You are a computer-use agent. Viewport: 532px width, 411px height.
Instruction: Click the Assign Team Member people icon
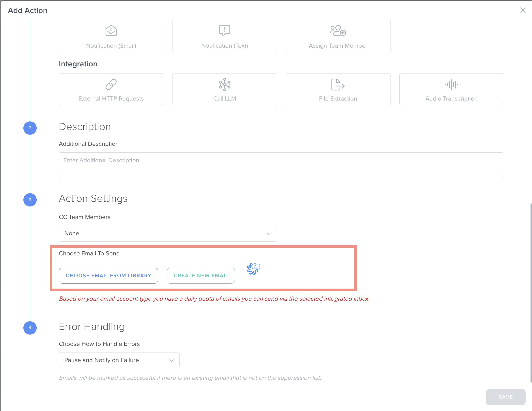coord(338,31)
